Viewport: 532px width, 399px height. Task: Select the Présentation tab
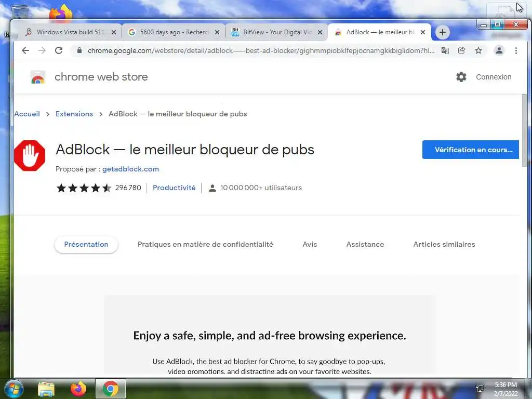tap(86, 244)
